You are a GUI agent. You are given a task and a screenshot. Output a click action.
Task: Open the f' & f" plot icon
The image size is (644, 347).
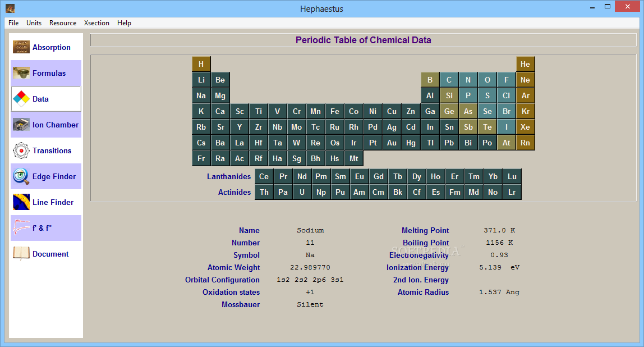coord(21,228)
